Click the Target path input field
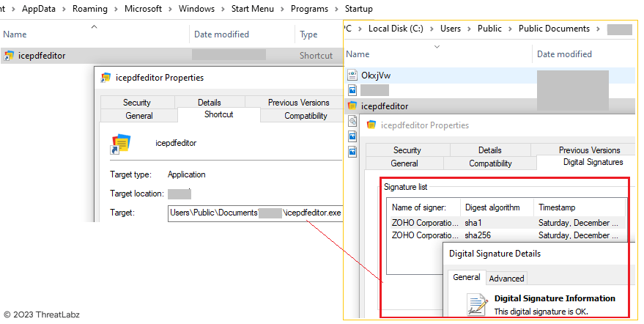Image resolution: width=644 pixels, height=324 pixels. (x=253, y=213)
